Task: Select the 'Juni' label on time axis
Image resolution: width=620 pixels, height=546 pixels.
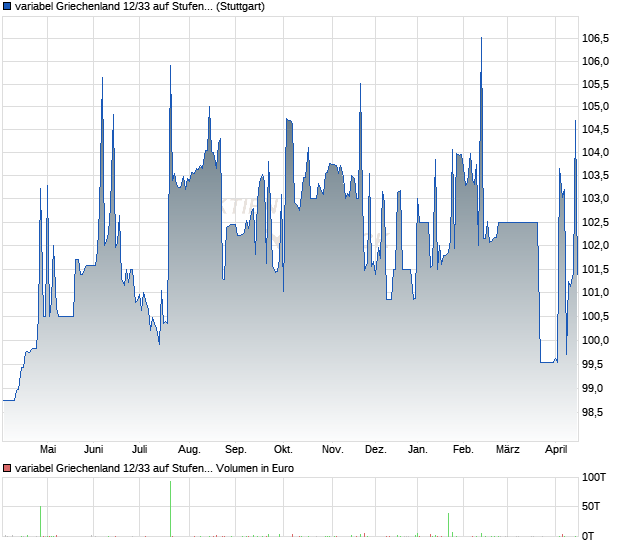Action: [93, 450]
